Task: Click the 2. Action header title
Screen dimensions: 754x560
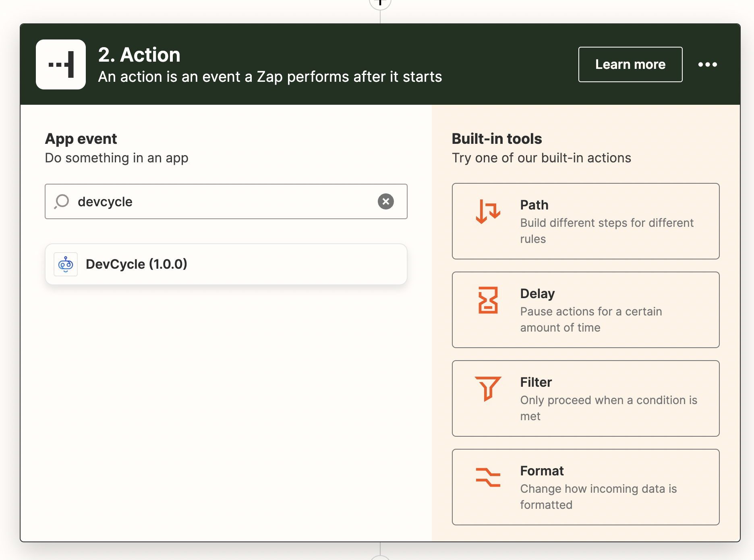Action: [x=139, y=55]
